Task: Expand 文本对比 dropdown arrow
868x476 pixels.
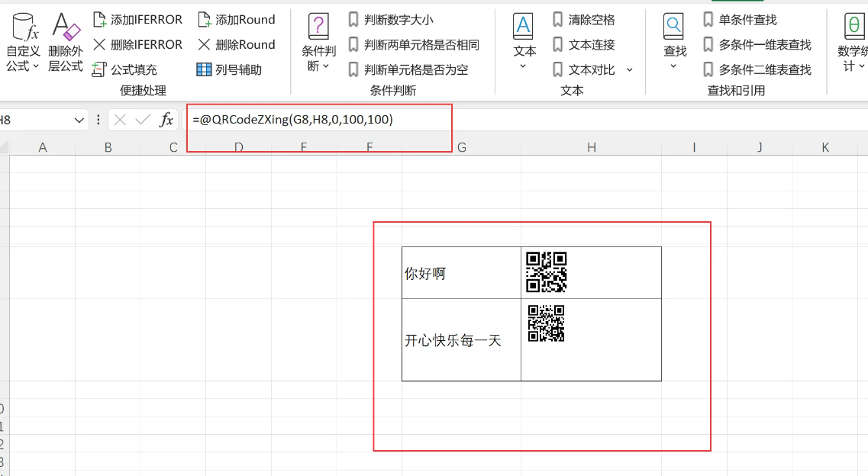Action: click(629, 69)
